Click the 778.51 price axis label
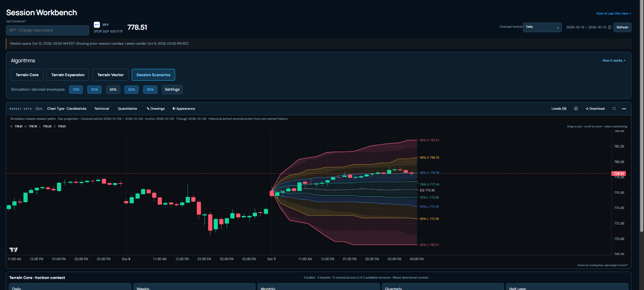 coord(619,173)
